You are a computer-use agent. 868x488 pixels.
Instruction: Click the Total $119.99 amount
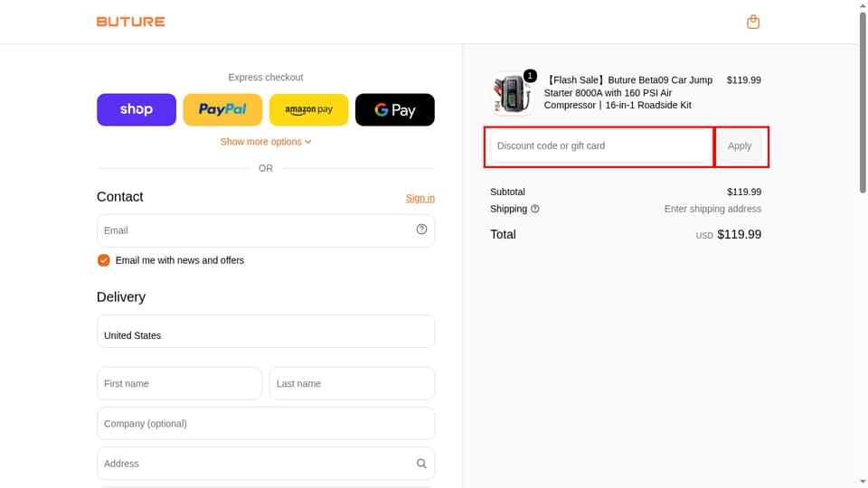[x=739, y=235]
